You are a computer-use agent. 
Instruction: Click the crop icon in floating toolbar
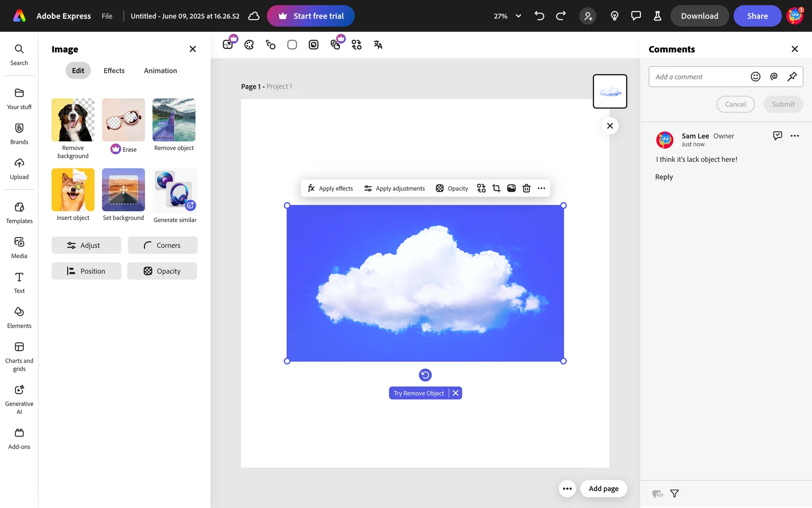click(497, 188)
